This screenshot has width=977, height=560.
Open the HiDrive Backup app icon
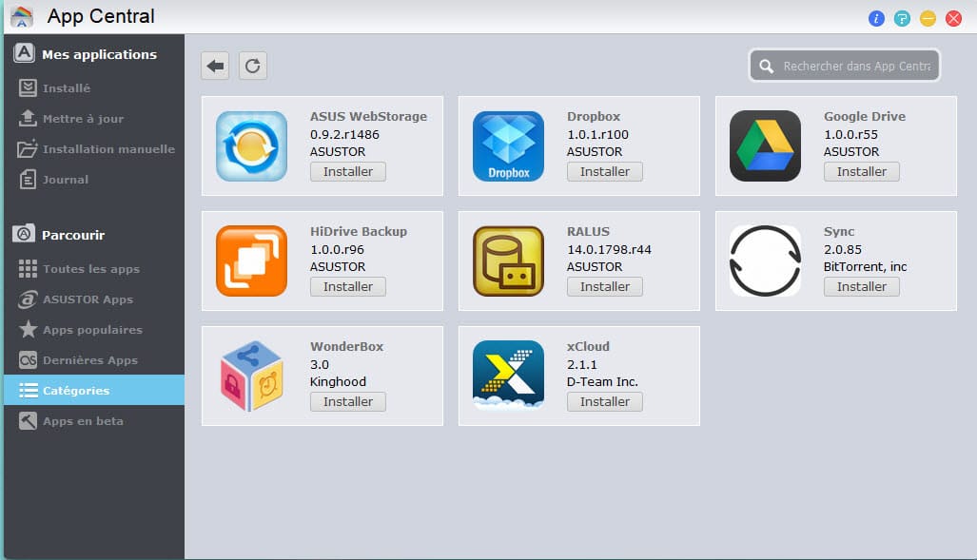(252, 261)
